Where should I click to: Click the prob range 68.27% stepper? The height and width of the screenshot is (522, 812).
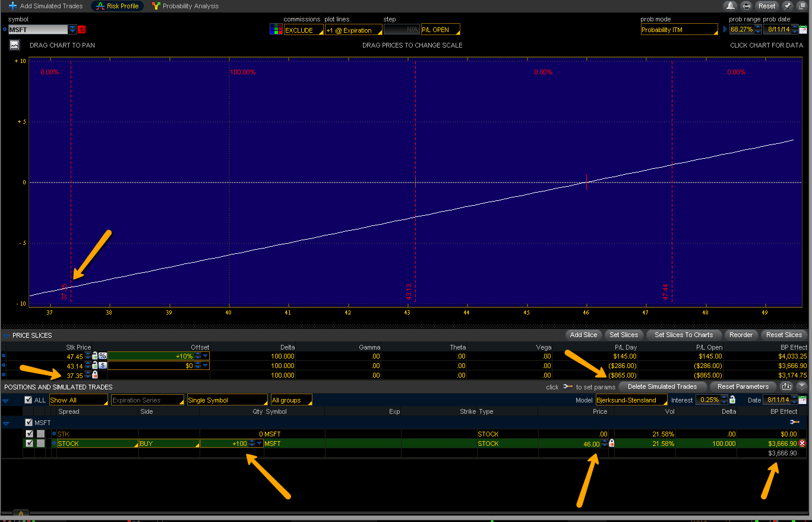coord(758,30)
